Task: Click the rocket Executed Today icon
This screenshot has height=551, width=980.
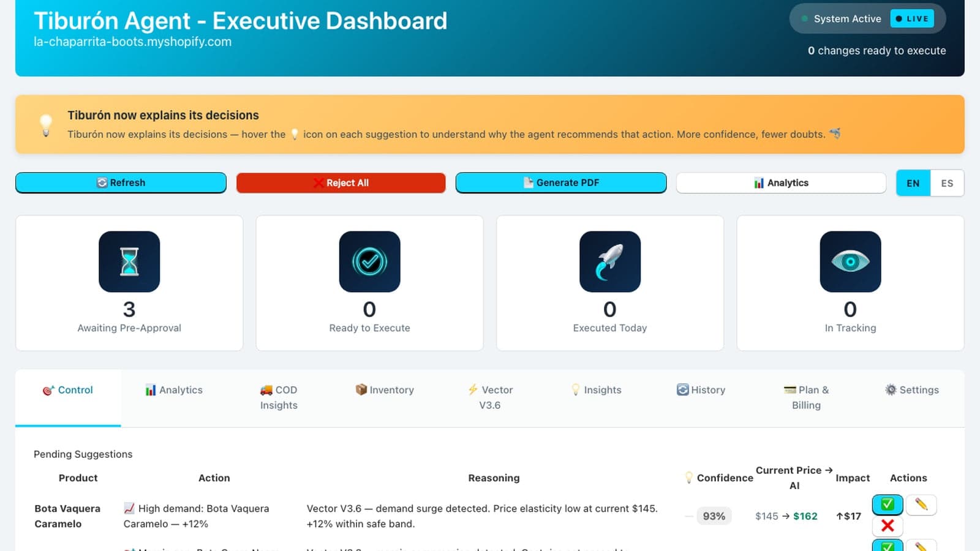Action: click(x=610, y=261)
